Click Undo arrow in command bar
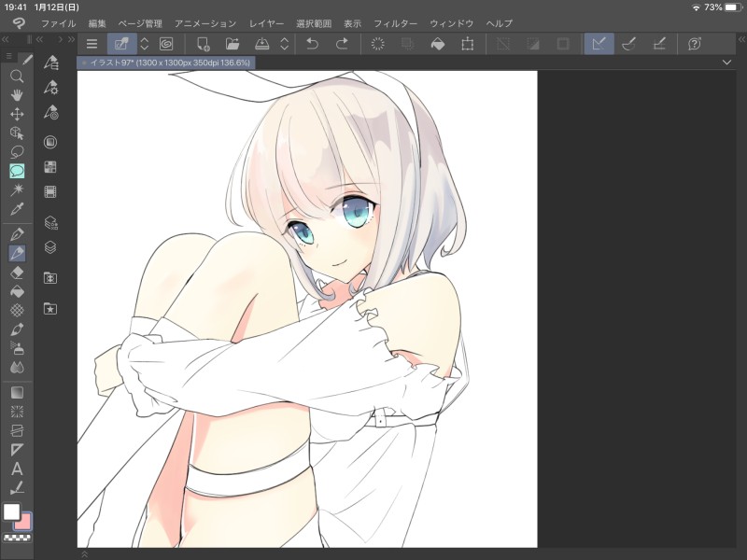The width and height of the screenshot is (747, 560). (x=312, y=44)
